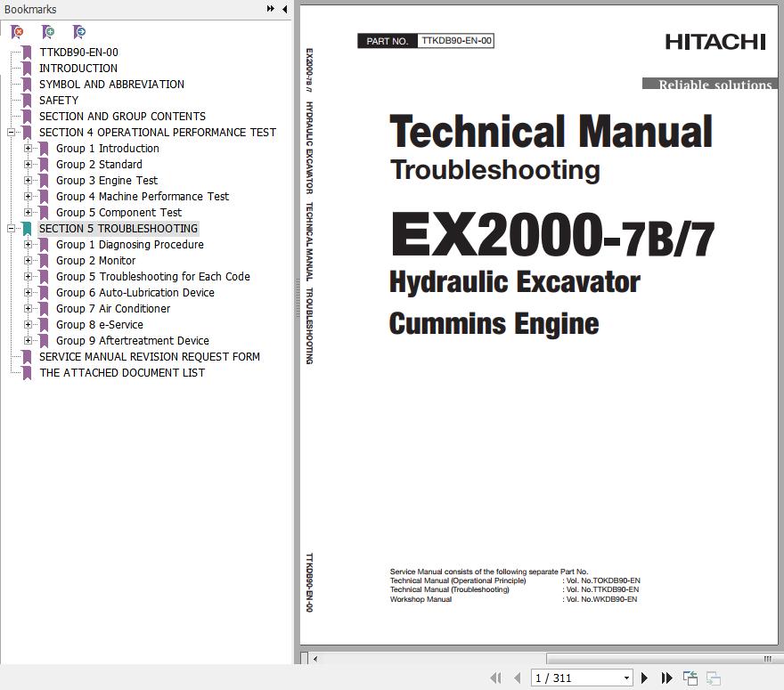Click the PART NO. TTKDB90-EN-00 box

coord(426,41)
